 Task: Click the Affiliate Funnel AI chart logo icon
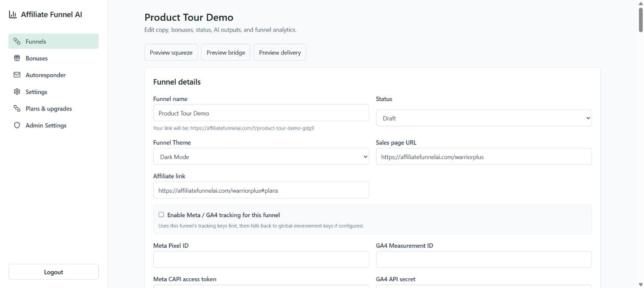point(13,14)
